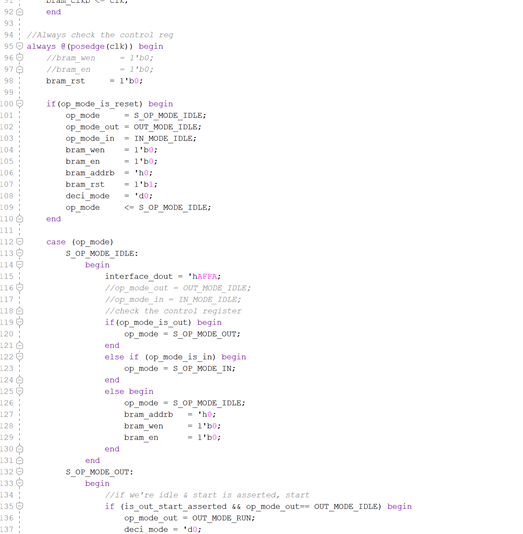523x534 pixels.
Task: Click 'deci_mode' on line 137
Action: pyautogui.click(x=146, y=530)
